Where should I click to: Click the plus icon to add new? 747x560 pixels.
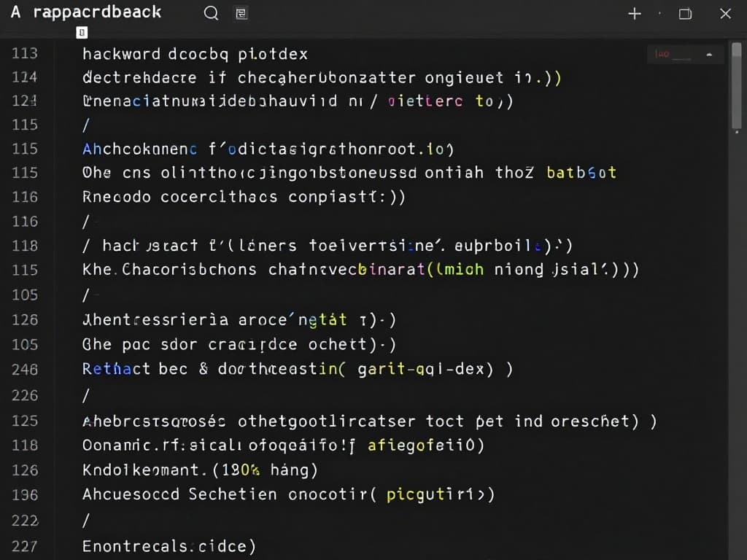click(x=635, y=13)
